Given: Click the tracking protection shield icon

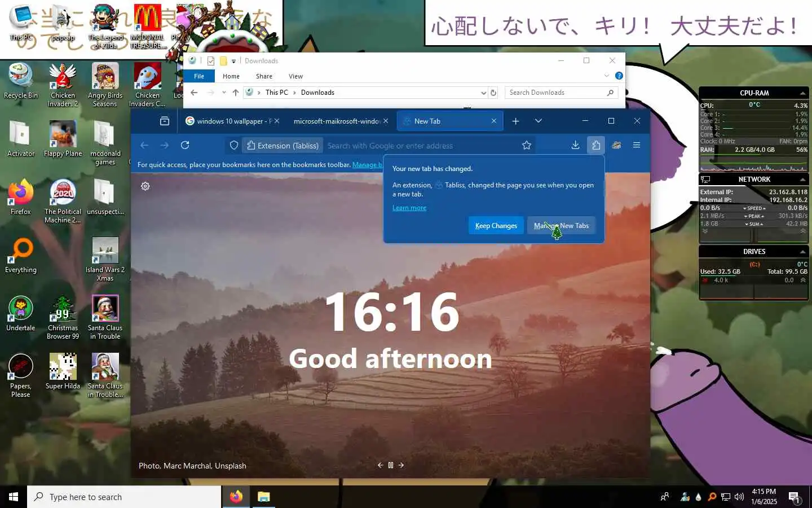Looking at the screenshot, I should (234, 146).
